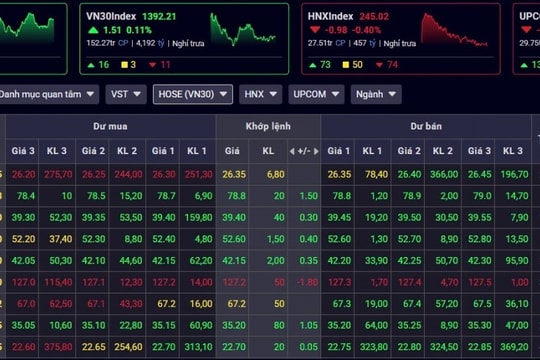Open the UPCOM dropdown
The width and height of the screenshot is (540, 360).
(316, 94)
